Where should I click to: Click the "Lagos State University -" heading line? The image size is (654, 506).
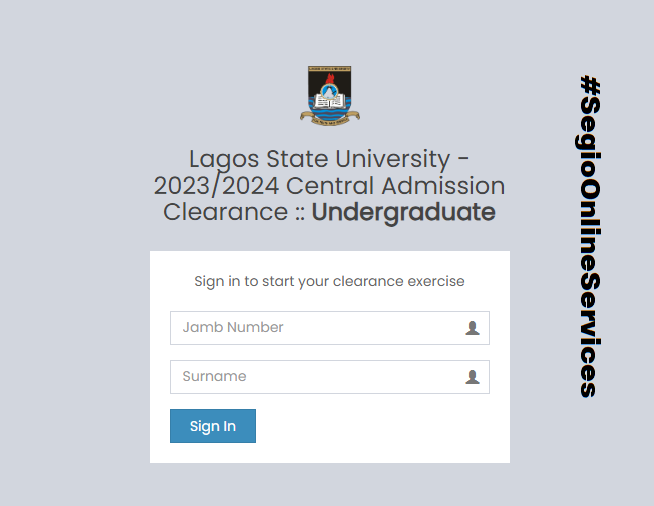tap(329, 159)
